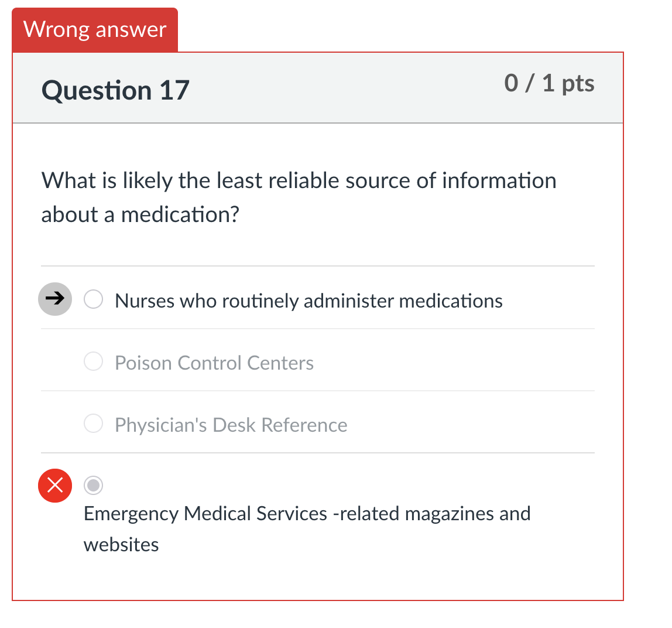Choose the Physician's Desk Reference radio button
Viewport: 672px width, 628px height.
click(94, 424)
